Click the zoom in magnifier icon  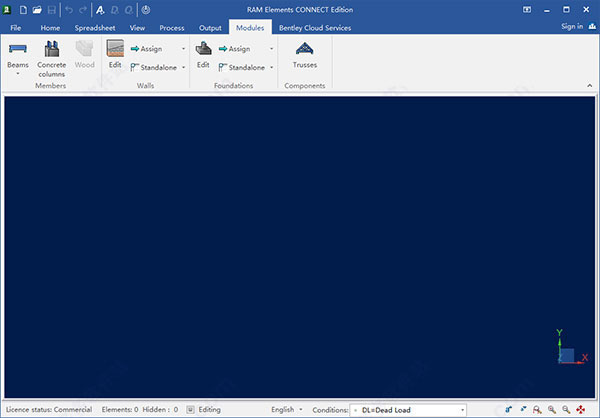pyautogui.click(x=552, y=410)
